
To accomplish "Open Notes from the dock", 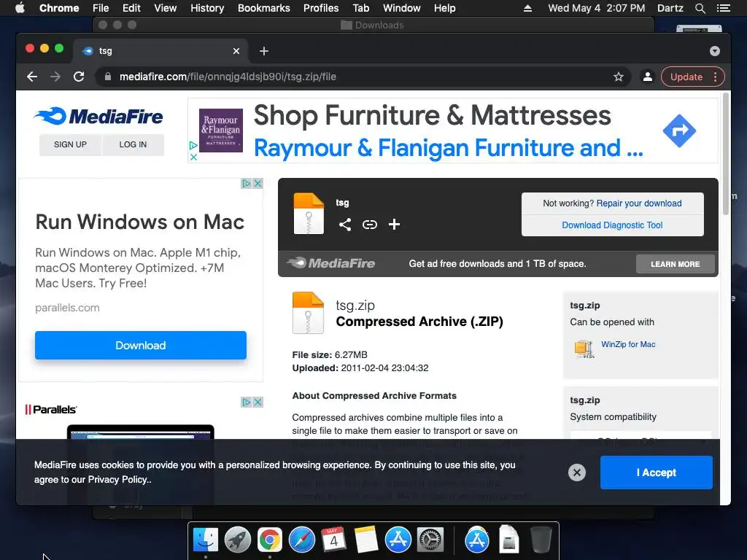I will click(366, 540).
